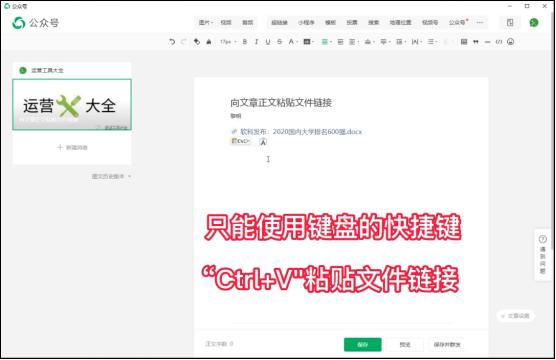
Task: Open the help question sidebar widget
Action: [x=543, y=255]
